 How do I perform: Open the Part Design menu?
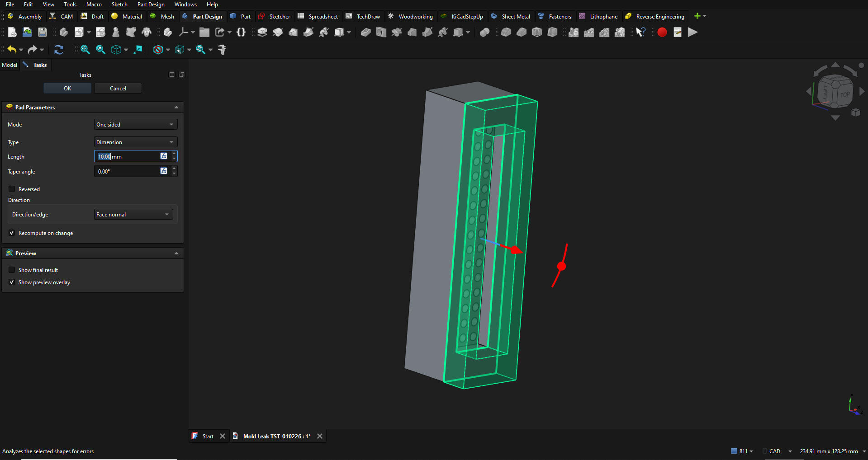click(151, 5)
